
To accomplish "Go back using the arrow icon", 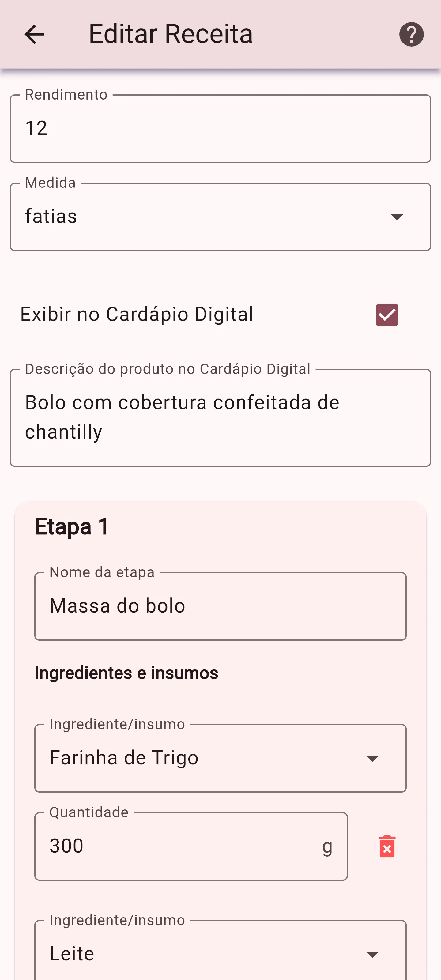I will (x=34, y=34).
